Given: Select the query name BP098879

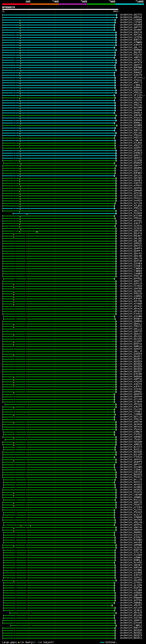Looking at the screenshot, I should (8, 7).
